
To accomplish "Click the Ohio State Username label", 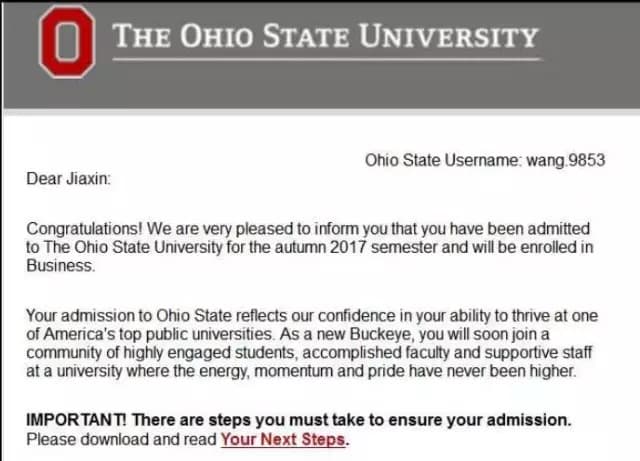I will [x=443, y=160].
